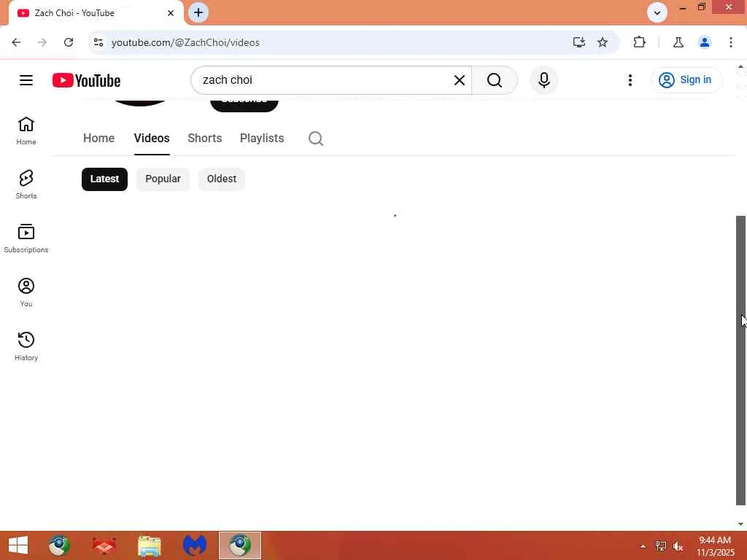
Task: Go to Home in the left sidebar
Action: click(26, 131)
